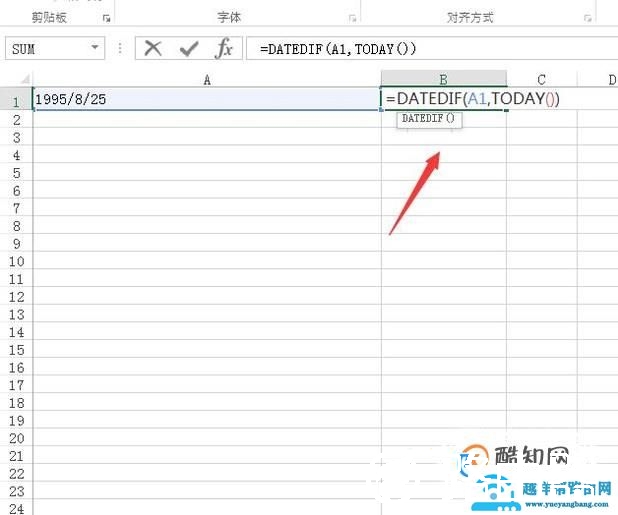Confirm the formula with the checkmark icon
This screenshot has height=515, width=618.
[189, 48]
